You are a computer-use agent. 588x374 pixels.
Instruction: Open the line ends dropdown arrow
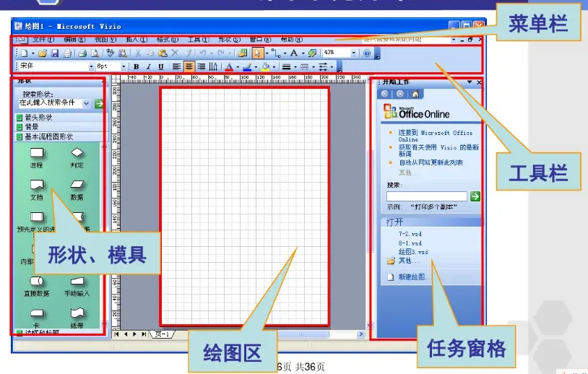332,67
